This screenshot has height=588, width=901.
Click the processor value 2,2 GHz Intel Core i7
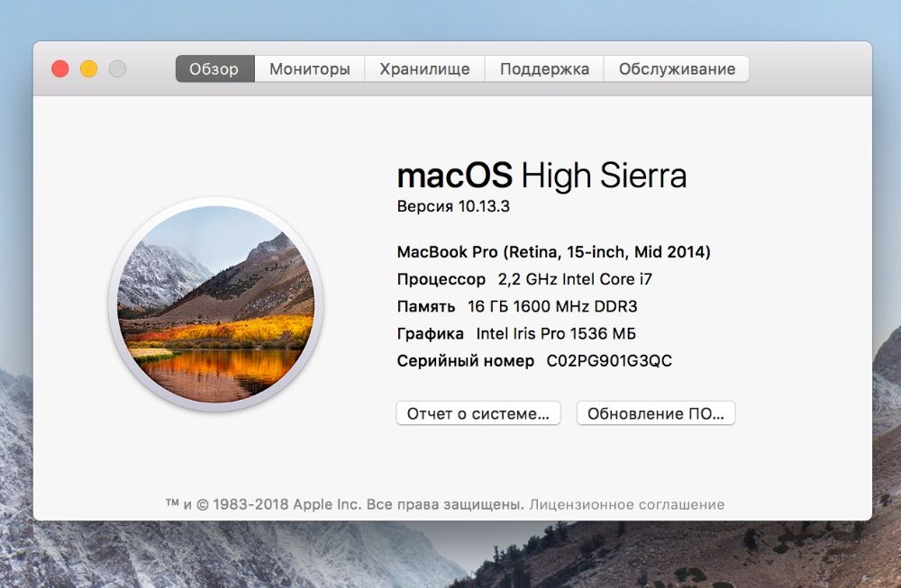click(x=575, y=280)
